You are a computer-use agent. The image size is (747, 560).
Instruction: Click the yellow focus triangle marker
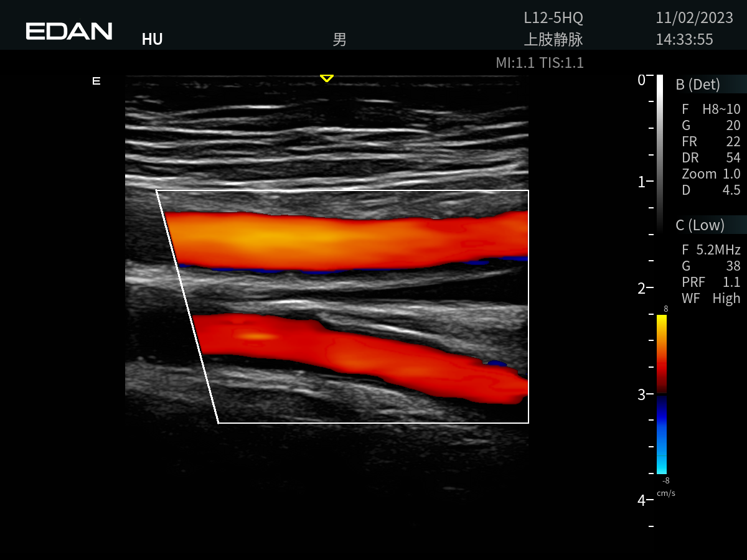pyautogui.click(x=326, y=78)
